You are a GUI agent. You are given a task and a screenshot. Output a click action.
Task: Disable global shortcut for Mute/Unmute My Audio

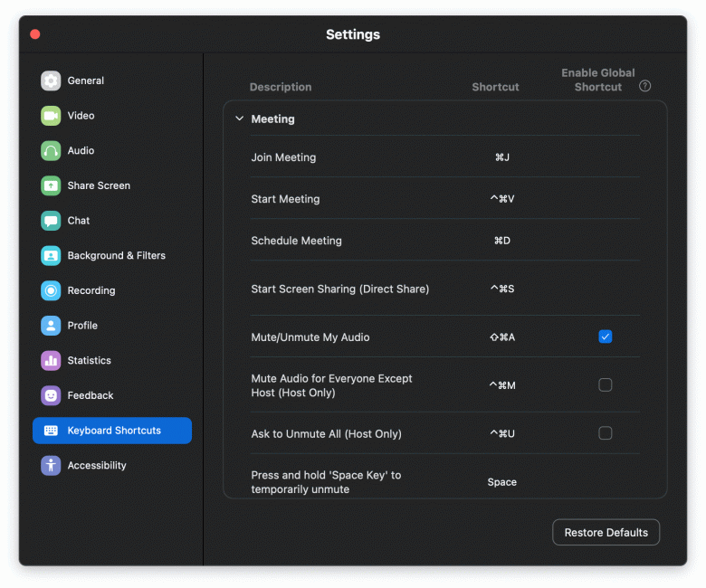(606, 337)
